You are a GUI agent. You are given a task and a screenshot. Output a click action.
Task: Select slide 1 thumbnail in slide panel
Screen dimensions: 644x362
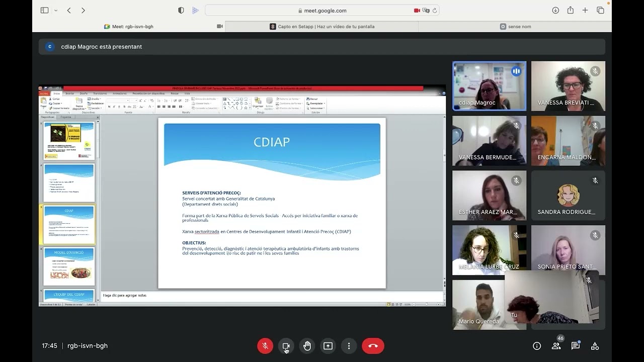tap(69, 141)
